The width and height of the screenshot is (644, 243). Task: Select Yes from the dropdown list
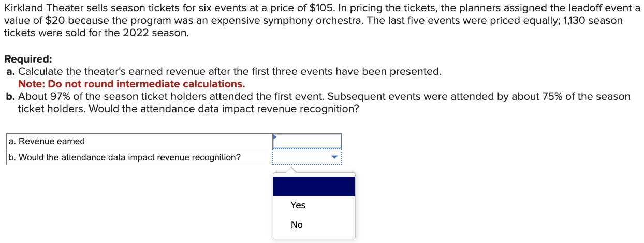(x=298, y=205)
